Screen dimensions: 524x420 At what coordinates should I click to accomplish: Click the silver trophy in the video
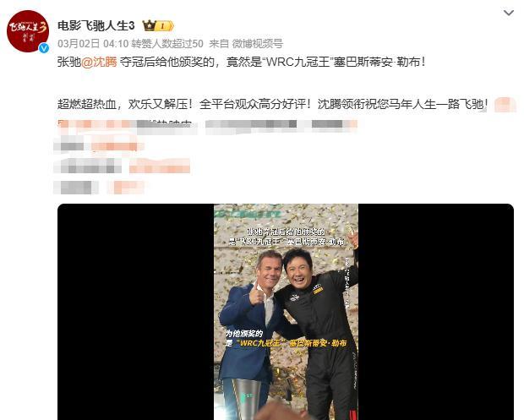click(x=247, y=400)
